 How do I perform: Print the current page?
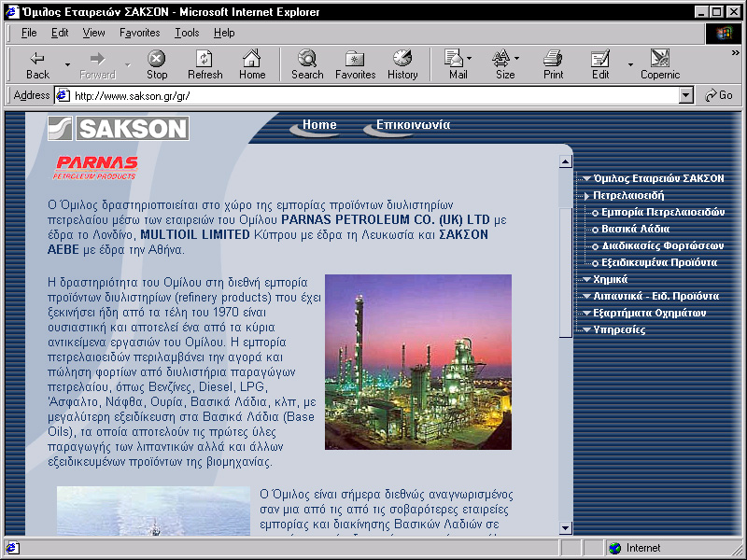point(553,64)
